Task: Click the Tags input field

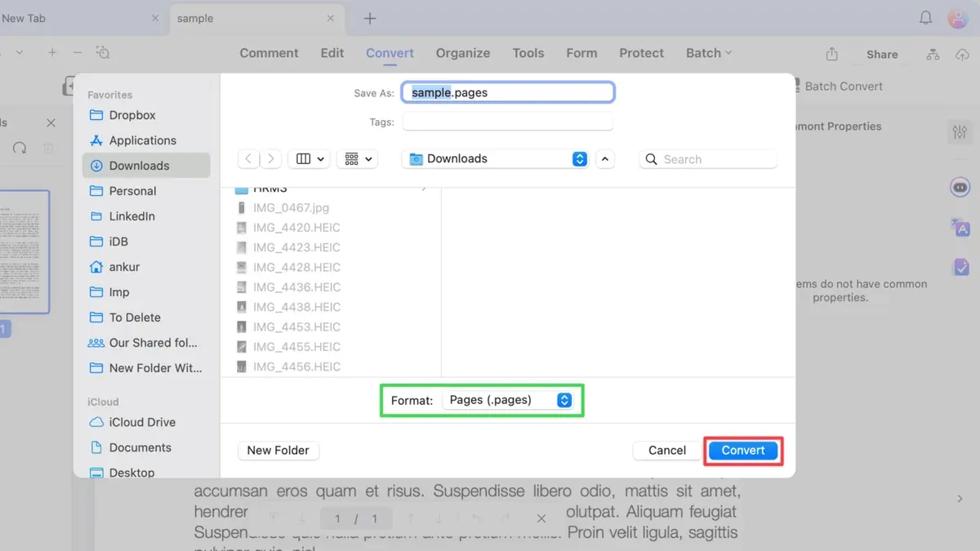Action: coord(508,122)
